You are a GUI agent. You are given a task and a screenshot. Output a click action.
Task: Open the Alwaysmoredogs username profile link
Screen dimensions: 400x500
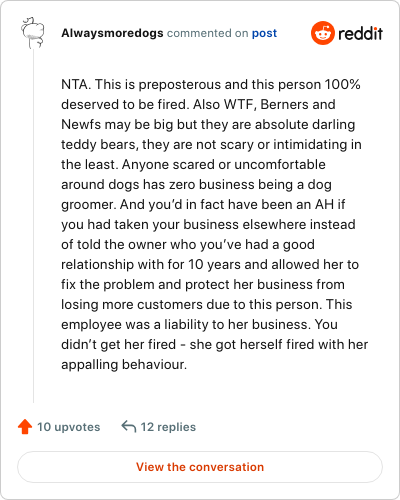pos(112,33)
